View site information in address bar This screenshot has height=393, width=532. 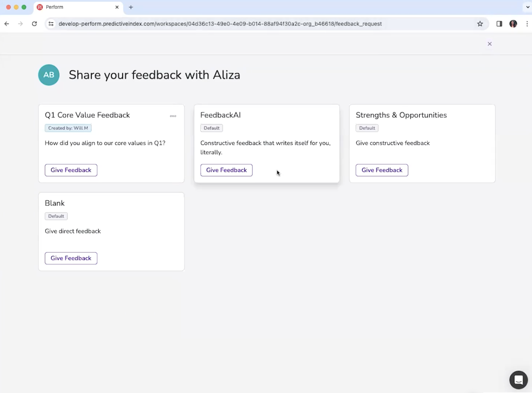(x=51, y=24)
